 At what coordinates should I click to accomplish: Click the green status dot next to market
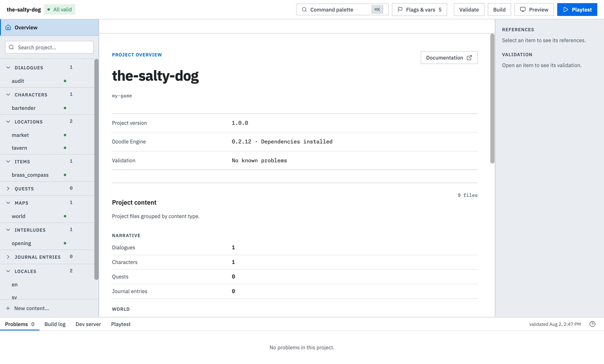point(65,135)
